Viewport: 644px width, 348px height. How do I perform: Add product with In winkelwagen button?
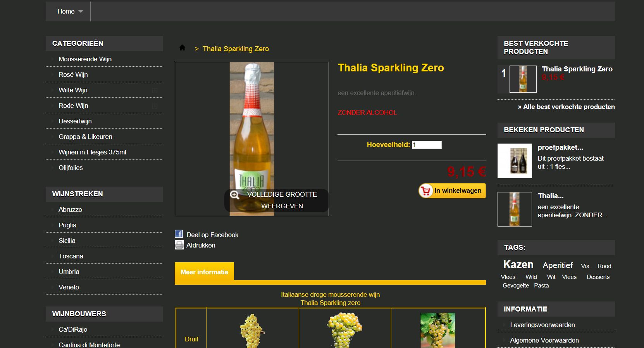tap(452, 191)
